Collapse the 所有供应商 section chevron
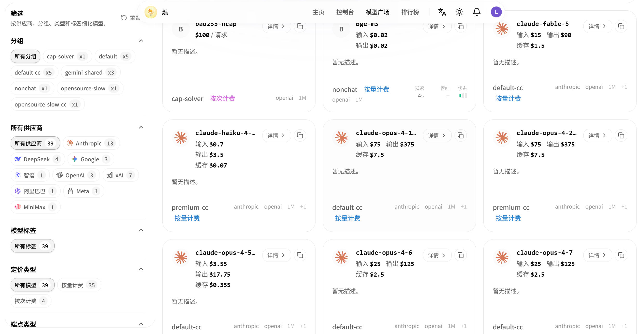Screen dimensions: 644x334 [141, 127]
